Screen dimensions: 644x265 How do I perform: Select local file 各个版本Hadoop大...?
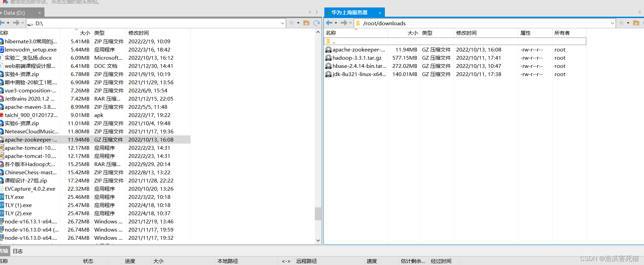click(x=30, y=164)
